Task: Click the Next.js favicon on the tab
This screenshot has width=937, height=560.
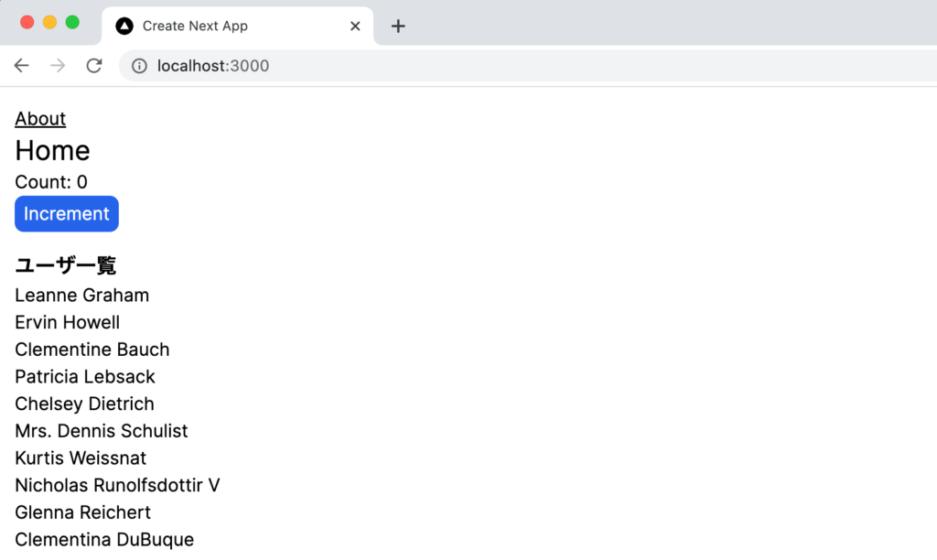Action: (124, 26)
